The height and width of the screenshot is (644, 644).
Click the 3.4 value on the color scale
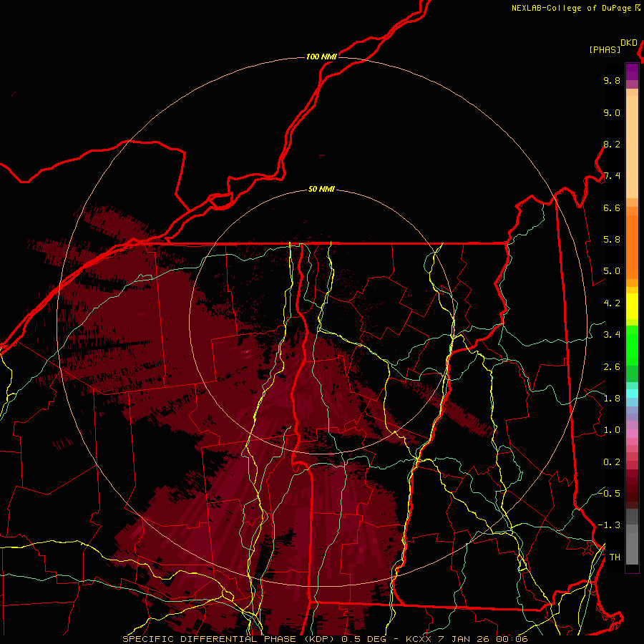pyautogui.click(x=612, y=335)
